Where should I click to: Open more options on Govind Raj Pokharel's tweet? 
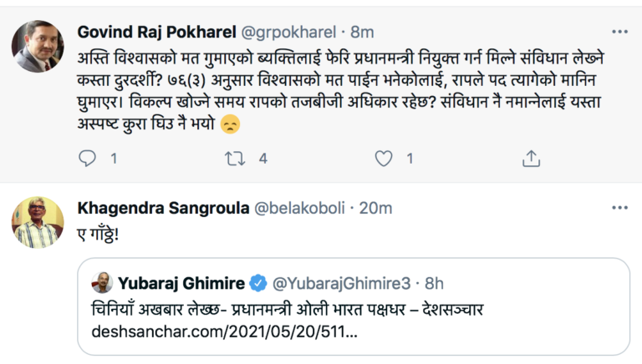click(619, 32)
